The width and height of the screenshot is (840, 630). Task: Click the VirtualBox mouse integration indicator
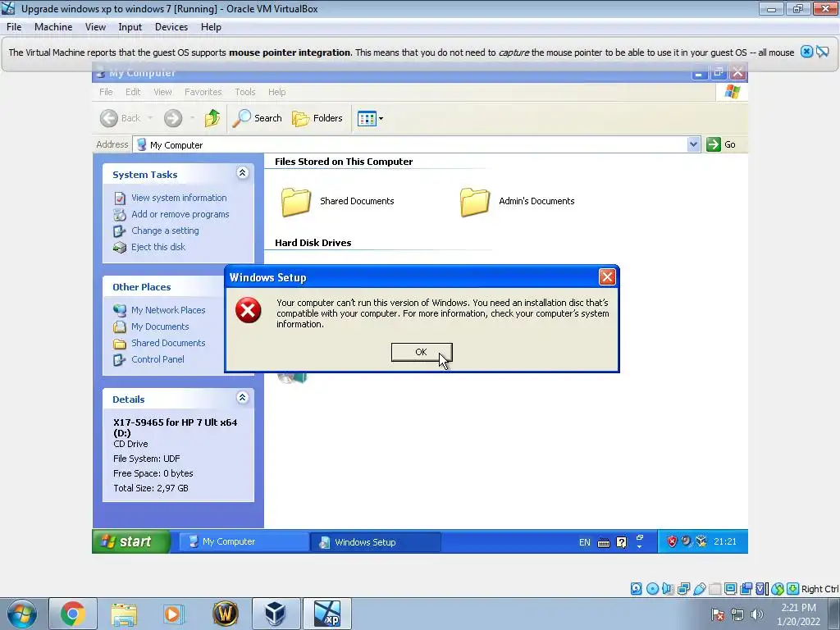click(x=778, y=589)
